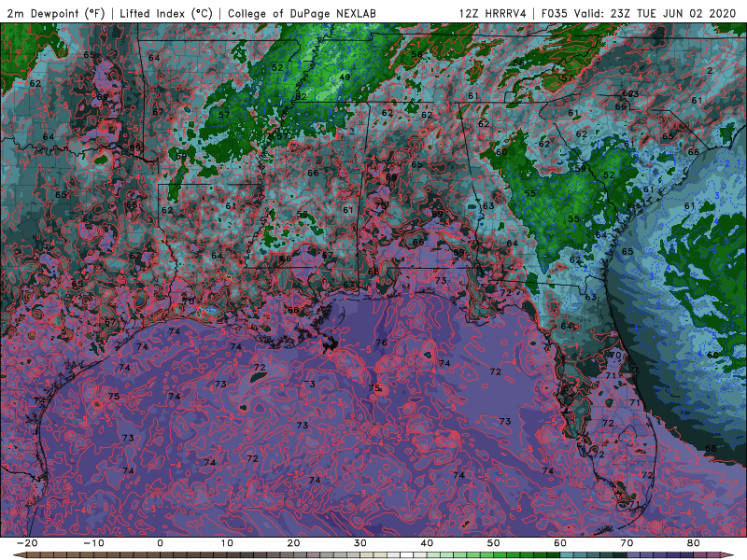
Task: Click the '0' color scale label
Action: (x=160, y=543)
